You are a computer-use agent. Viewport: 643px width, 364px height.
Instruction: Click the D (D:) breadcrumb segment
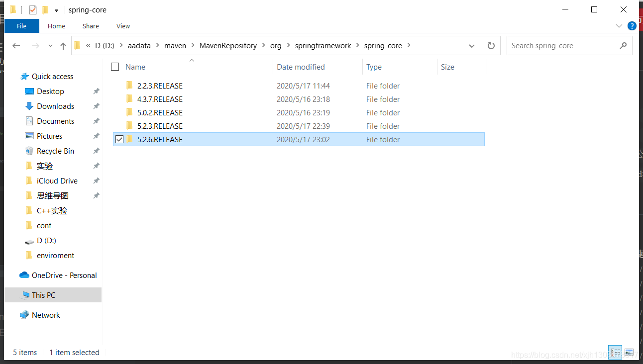pyautogui.click(x=105, y=46)
